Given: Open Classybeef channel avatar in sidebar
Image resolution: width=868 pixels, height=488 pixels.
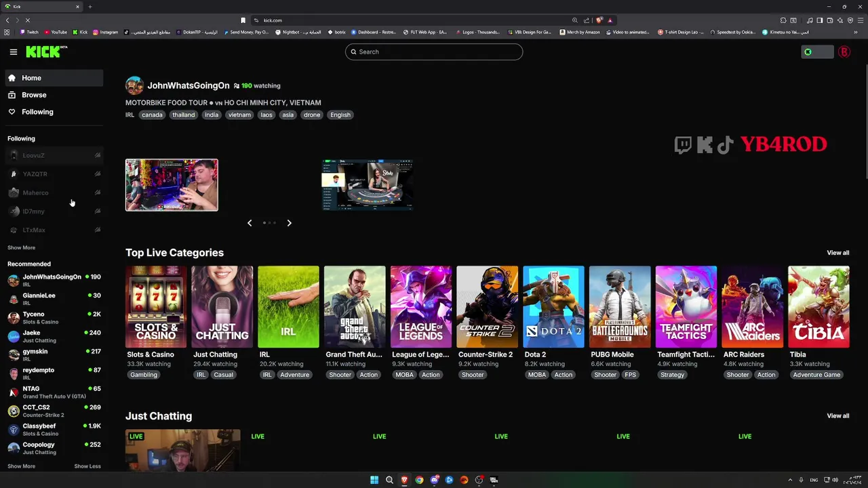Looking at the screenshot, I should click(14, 429).
